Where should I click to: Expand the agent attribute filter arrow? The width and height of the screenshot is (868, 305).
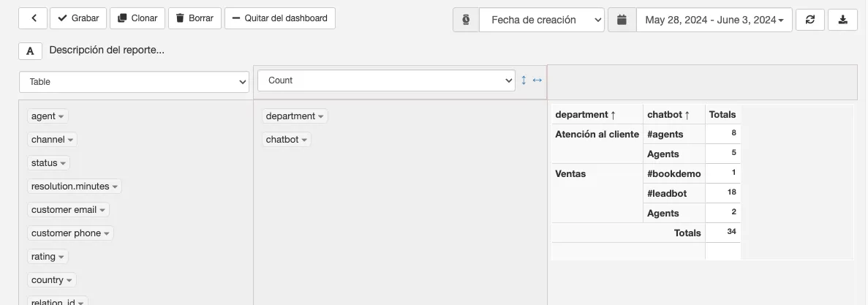[x=61, y=117]
